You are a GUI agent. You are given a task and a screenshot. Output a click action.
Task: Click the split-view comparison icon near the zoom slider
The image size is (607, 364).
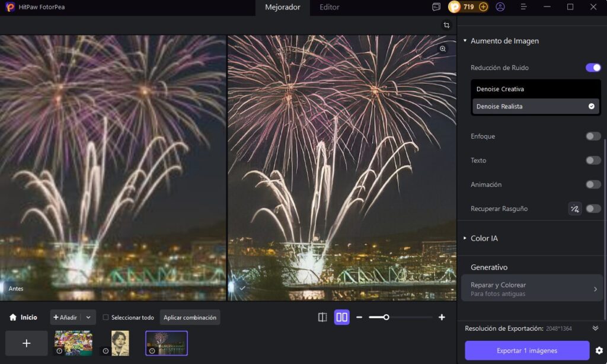click(x=322, y=317)
